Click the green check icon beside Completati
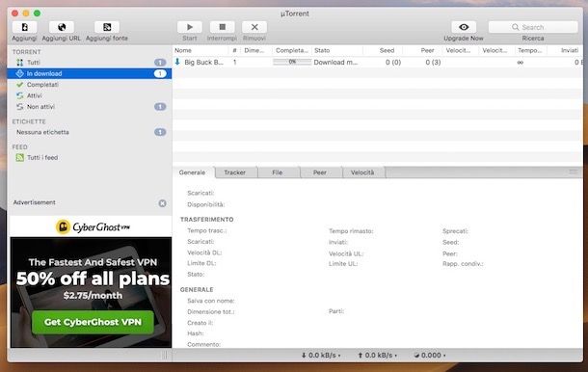This screenshot has width=588, height=372. coord(20,85)
